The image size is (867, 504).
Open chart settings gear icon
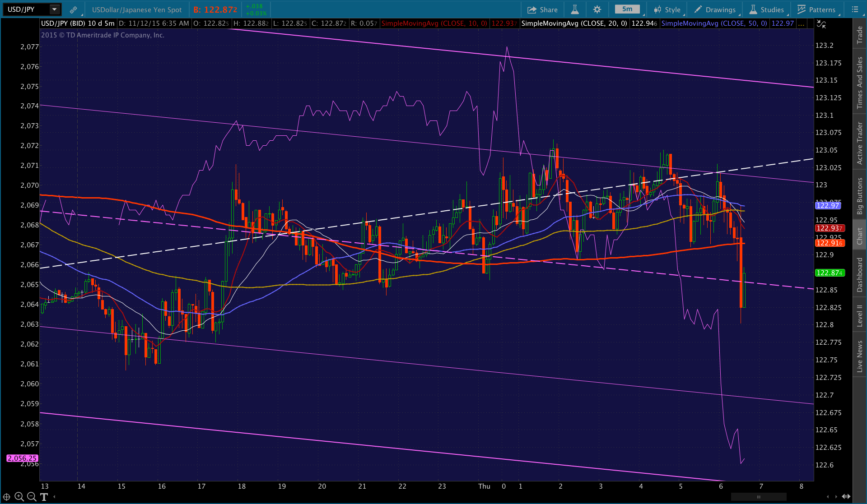[x=597, y=9]
